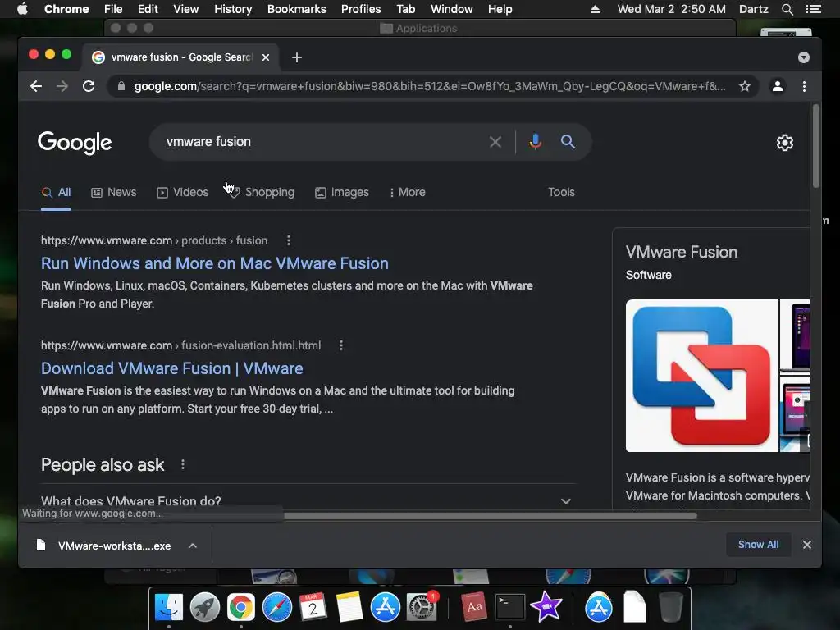Start voice search with microphone icon
The width and height of the screenshot is (840, 630).
point(535,142)
